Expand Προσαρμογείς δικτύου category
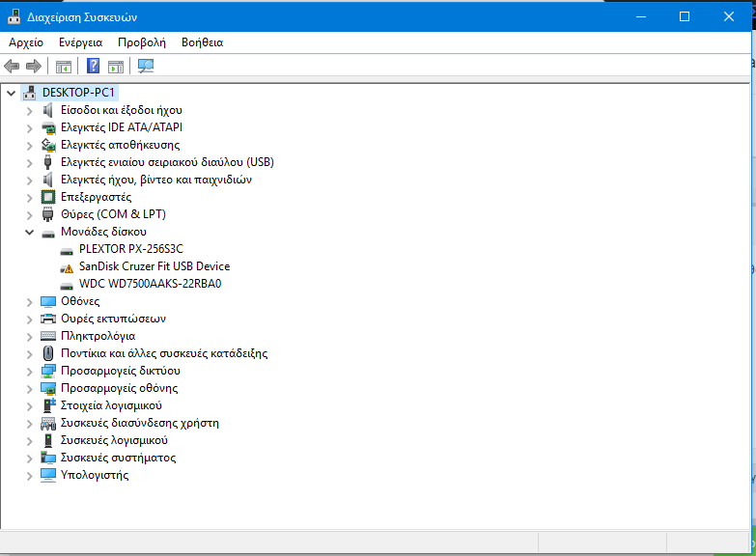 [29, 372]
